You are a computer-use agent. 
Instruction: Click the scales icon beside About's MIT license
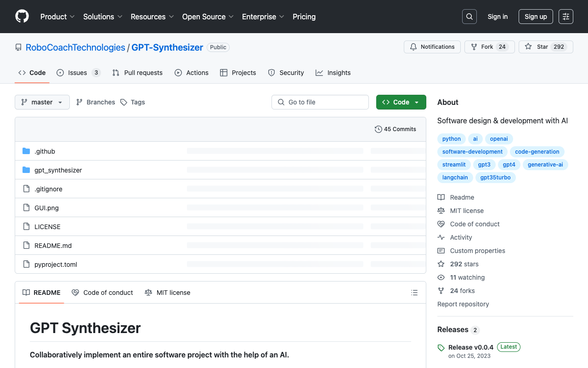coord(441,211)
